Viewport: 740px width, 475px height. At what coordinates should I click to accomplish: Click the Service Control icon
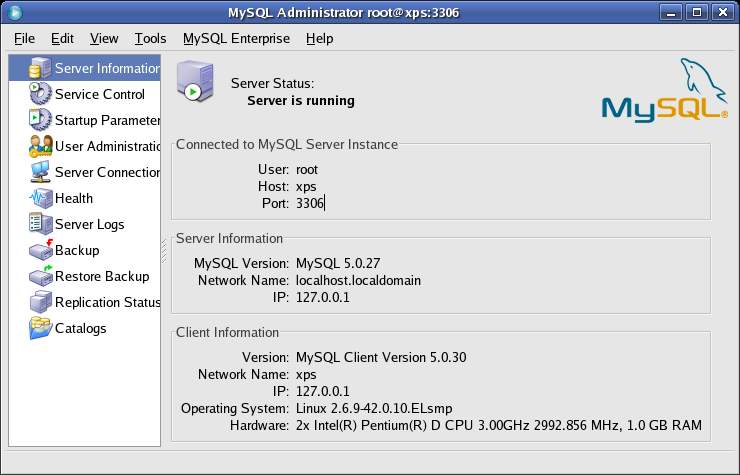tap(40, 94)
